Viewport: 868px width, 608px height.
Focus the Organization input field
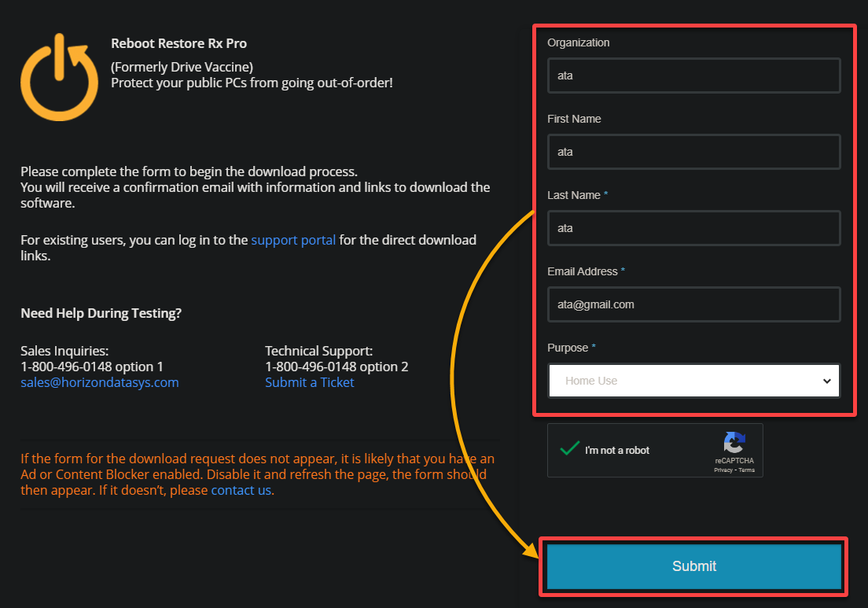pyautogui.click(x=693, y=76)
